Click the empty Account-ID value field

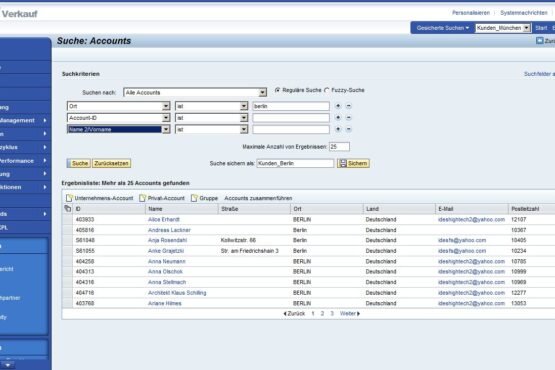coord(291,118)
